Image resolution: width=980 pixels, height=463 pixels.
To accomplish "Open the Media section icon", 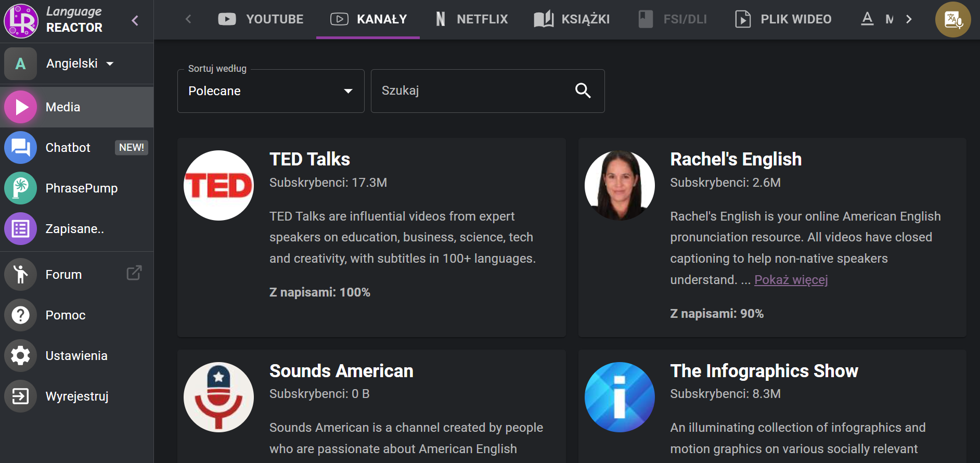I will tap(21, 107).
